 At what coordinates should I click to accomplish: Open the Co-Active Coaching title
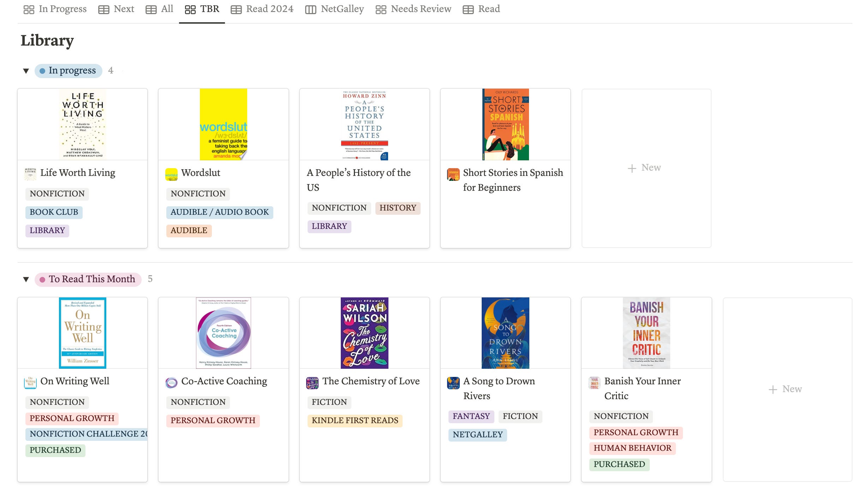[x=224, y=381]
